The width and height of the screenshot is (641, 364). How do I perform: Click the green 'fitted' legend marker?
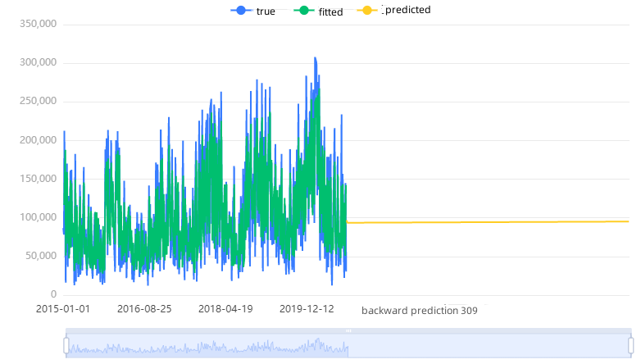tap(304, 11)
